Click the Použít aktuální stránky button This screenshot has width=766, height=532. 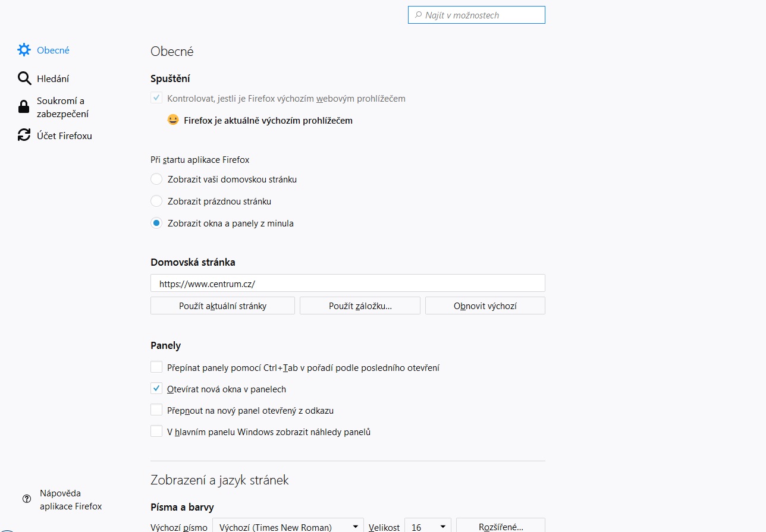click(x=222, y=306)
